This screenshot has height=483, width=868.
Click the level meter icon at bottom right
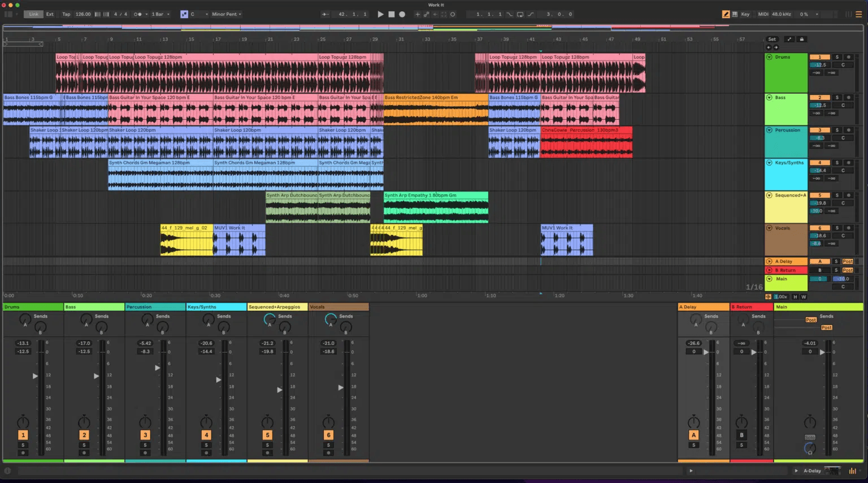pos(853,471)
